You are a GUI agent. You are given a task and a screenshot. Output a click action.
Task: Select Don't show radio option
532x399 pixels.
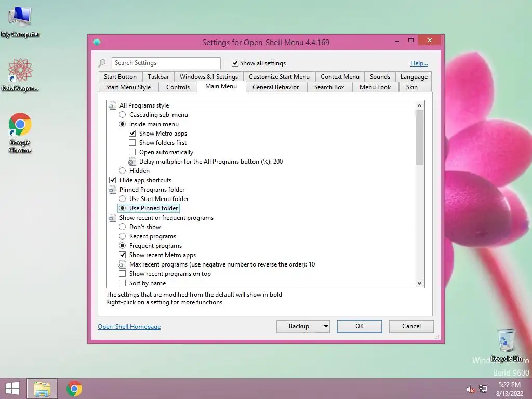click(123, 227)
